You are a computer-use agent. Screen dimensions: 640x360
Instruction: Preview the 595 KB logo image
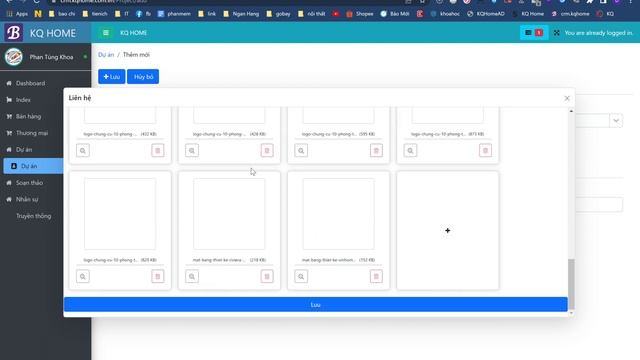(301, 151)
